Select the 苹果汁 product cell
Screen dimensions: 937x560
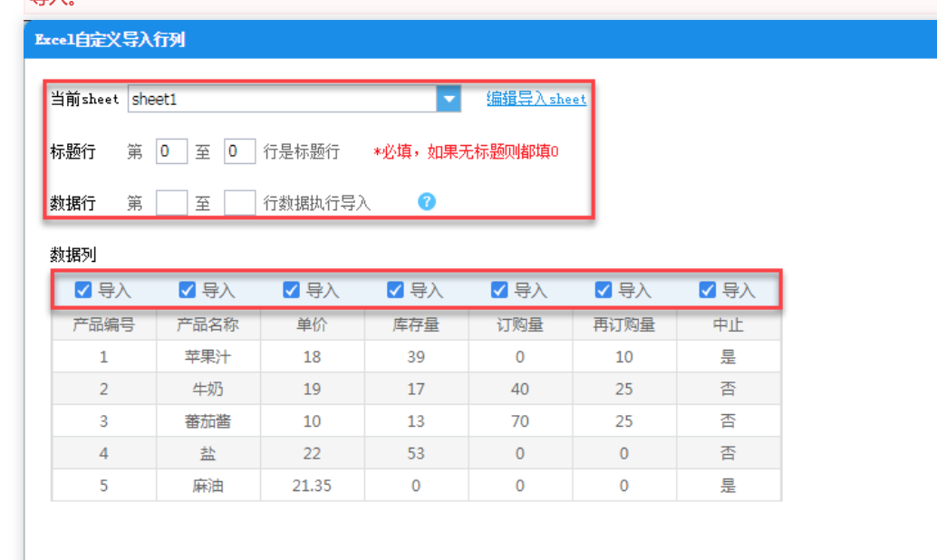(208, 357)
